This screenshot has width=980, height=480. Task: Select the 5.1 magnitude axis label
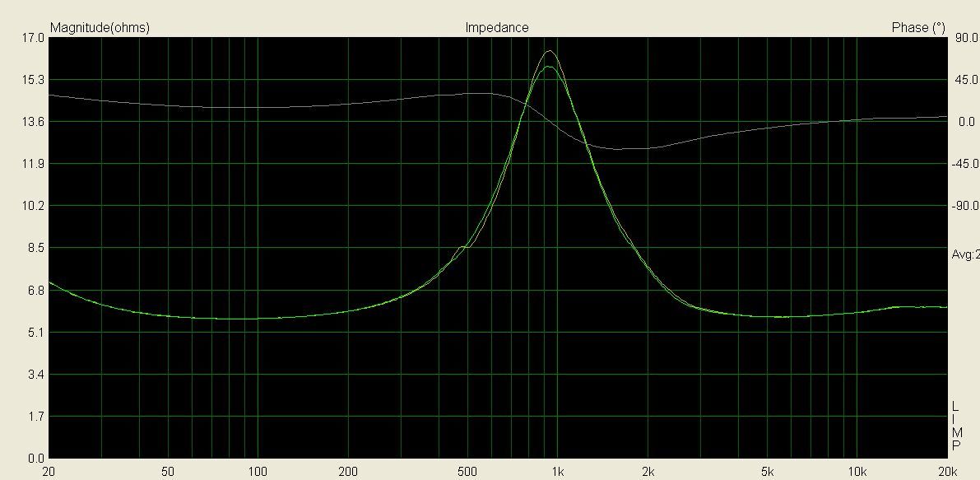coord(36,333)
